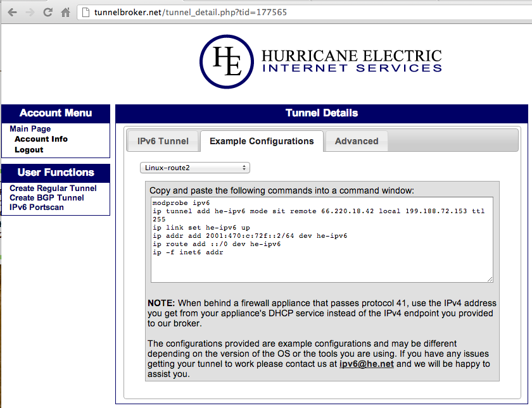Click the ipv6@he.net email link

coord(367,364)
